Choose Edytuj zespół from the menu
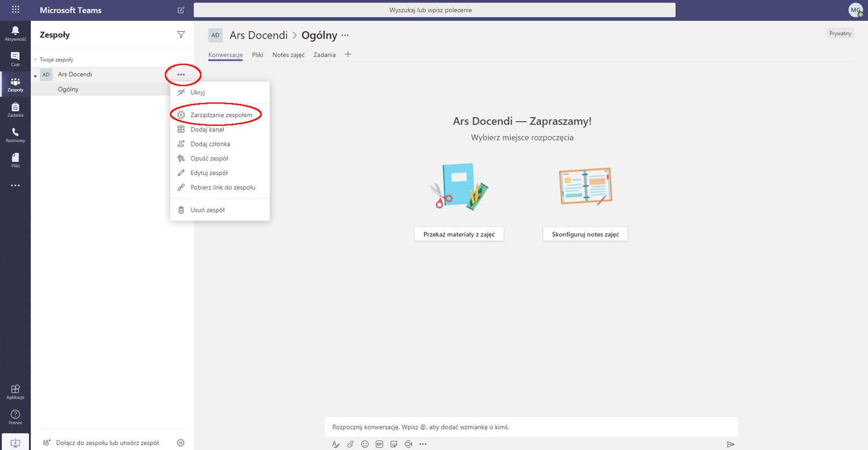The height and width of the screenshot is (450, 868). pos(220,173)
